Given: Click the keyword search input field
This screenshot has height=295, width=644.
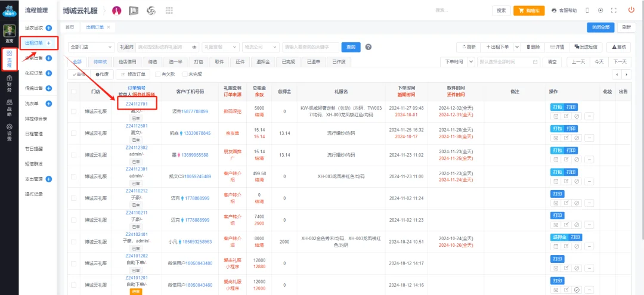Looking at the screenshot, I should (x=309, y=47).
